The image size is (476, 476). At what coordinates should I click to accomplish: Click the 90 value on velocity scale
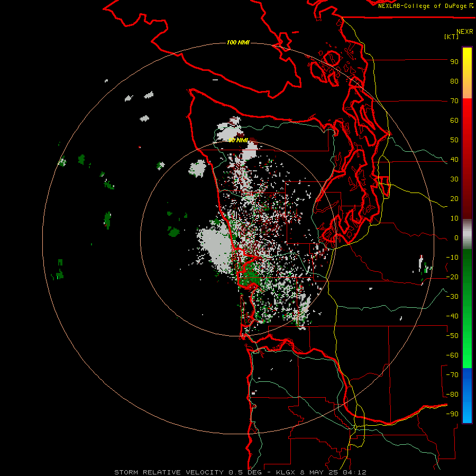pyautogui.click(x=454, y=62)
